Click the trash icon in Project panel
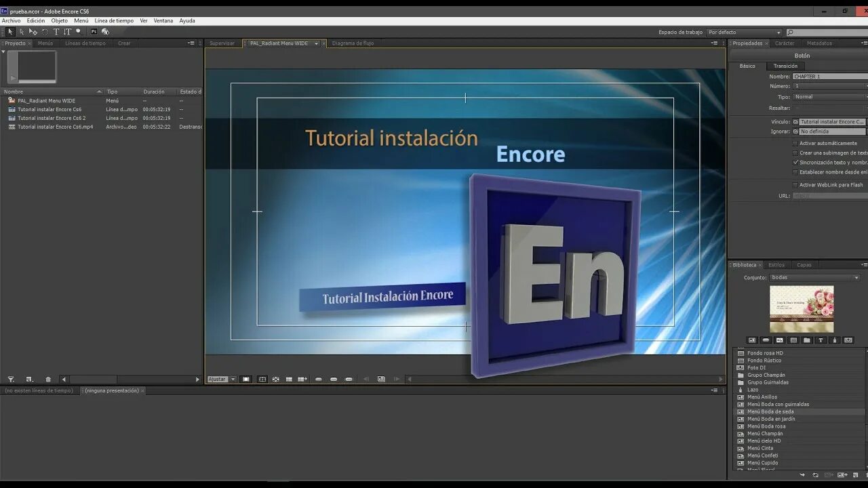This screenshot has height=488, width=868. pos(48,380)
